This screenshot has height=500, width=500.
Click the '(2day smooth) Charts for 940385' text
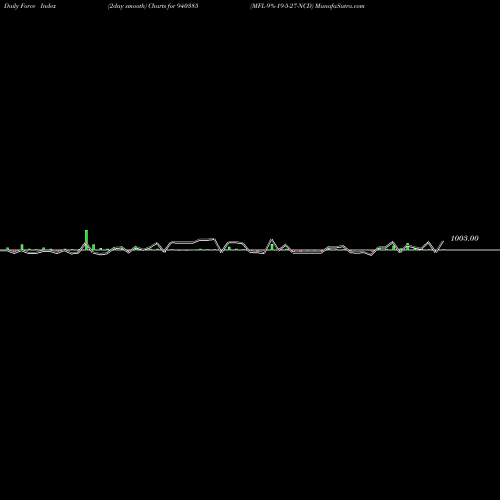point(153,6)
